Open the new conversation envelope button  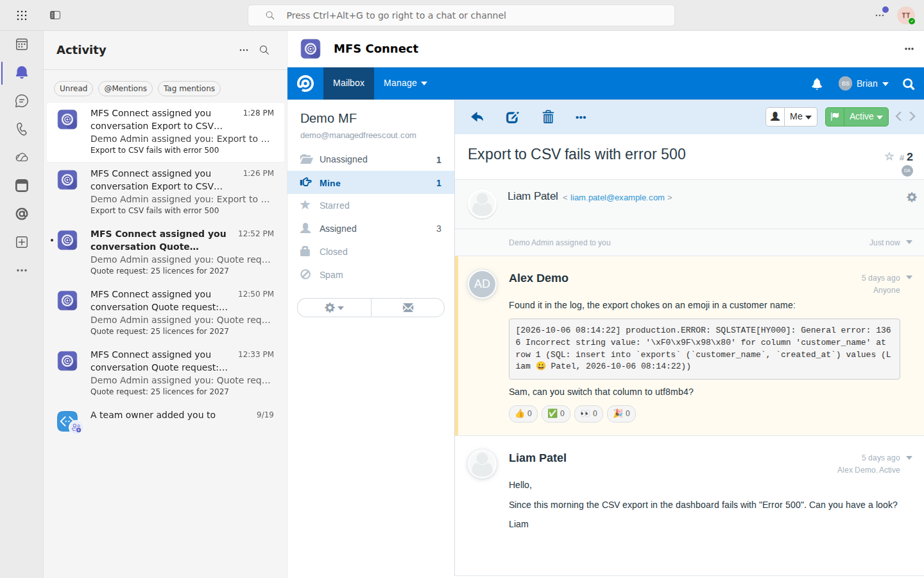(408, 308)
